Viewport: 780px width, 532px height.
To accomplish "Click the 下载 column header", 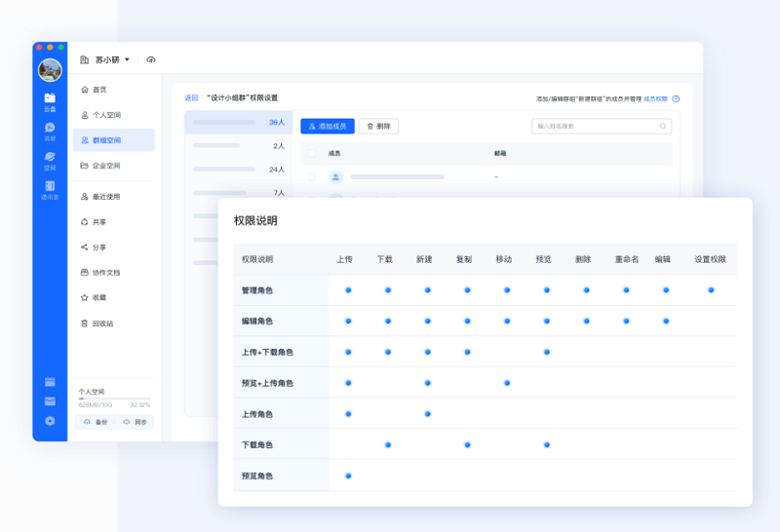I will [x=384, y=259].
